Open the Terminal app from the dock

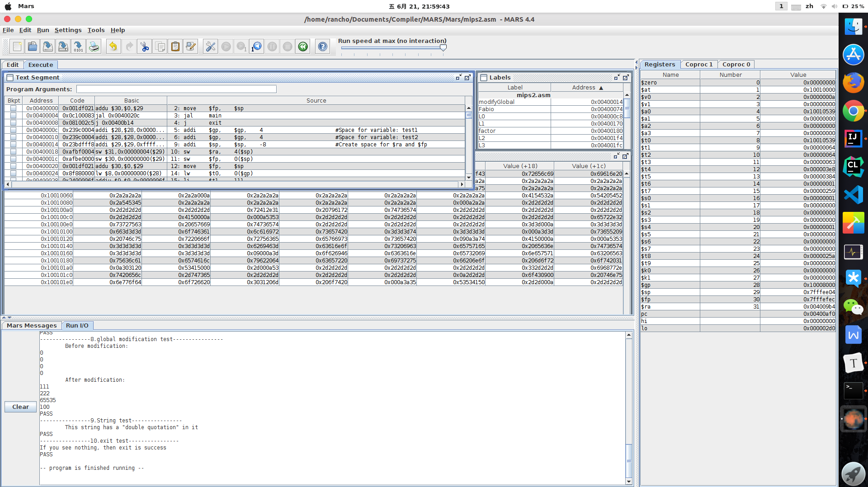pos(853,391)
